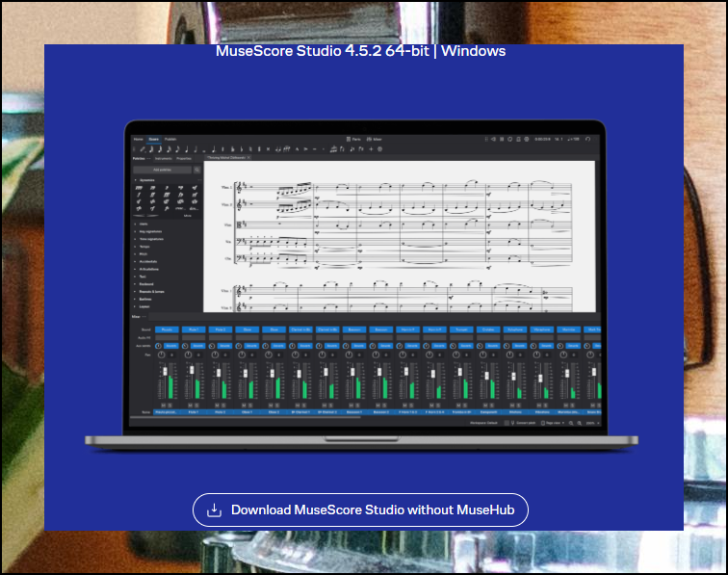Open the playback settings gear icon

coord(527,139)
